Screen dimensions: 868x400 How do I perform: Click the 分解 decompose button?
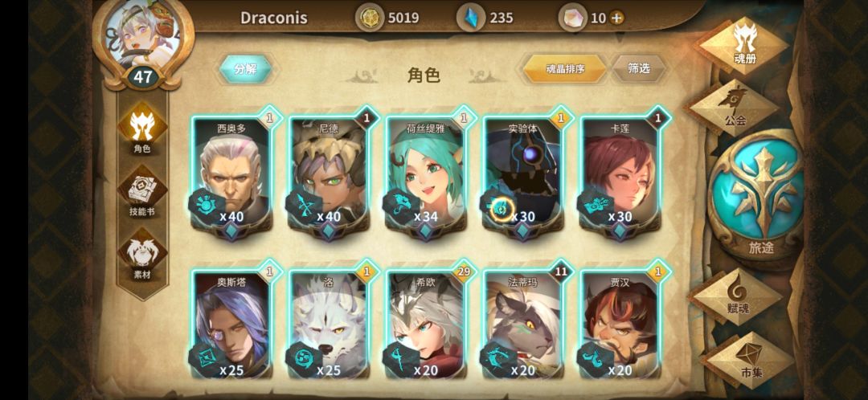(x=245, y=68)
